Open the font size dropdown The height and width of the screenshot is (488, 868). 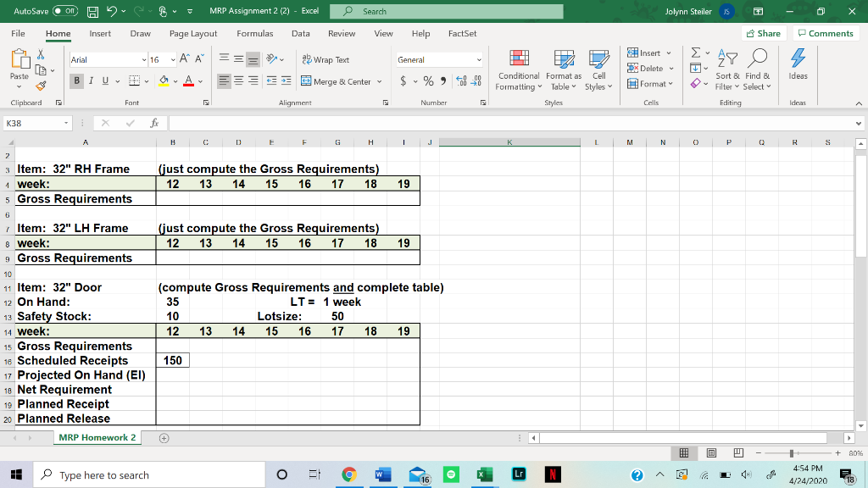tap(173, 60)
